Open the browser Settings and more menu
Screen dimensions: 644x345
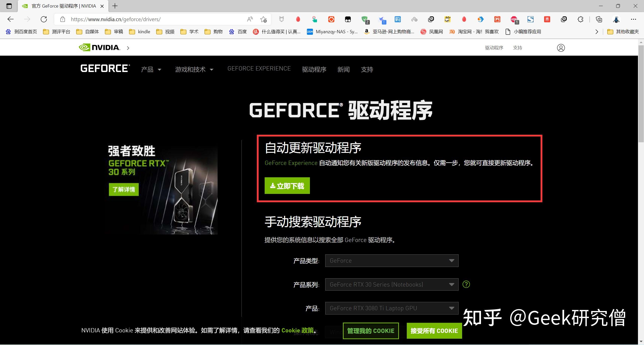click(x=633, y=19)
